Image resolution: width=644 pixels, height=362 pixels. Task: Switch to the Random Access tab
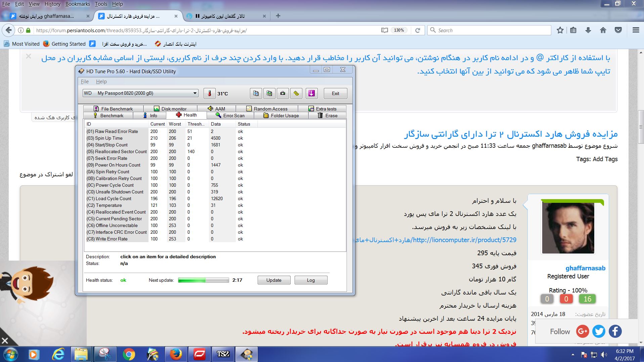(267, 109)
